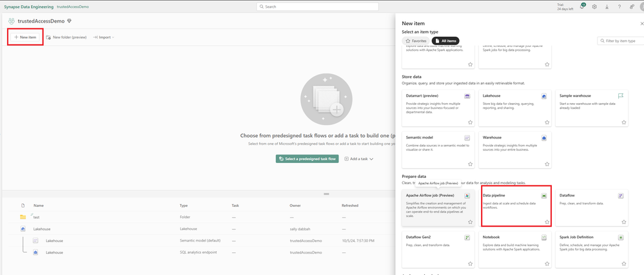Favorite the Data pipeline card star

(x=547, y=222)
